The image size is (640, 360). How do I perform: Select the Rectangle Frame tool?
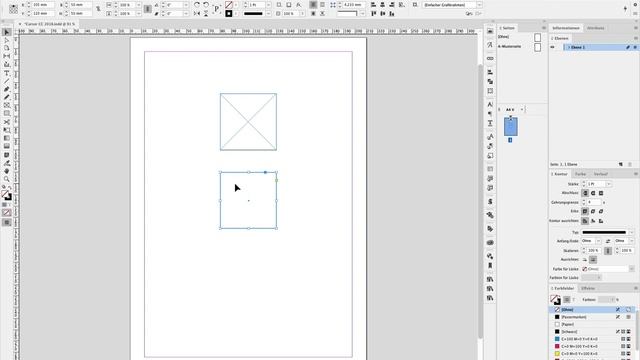click(7, 106)
